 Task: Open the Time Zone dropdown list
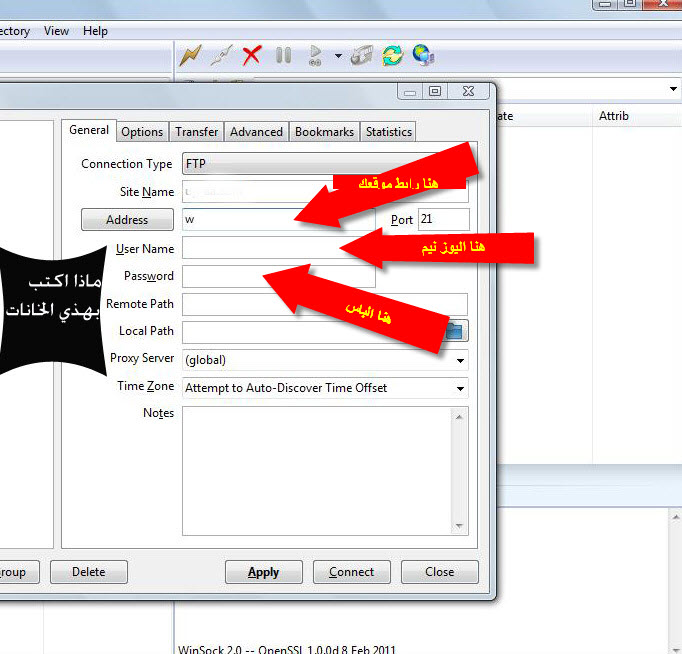click(460, 388)
